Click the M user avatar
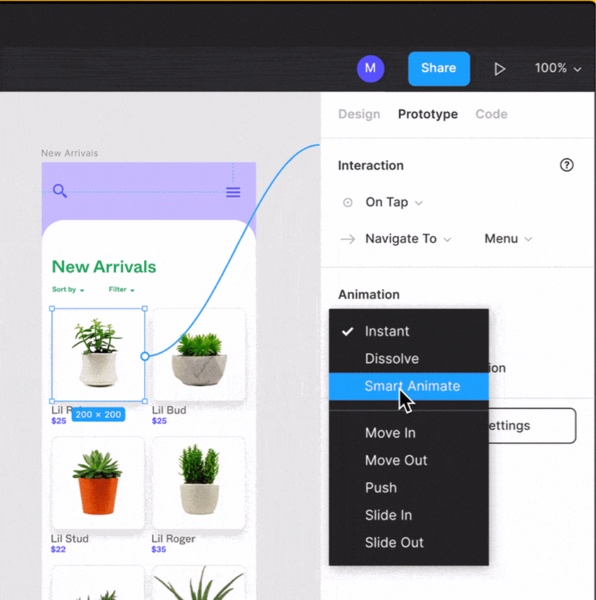Viewport: 596px width, 600px height. [370, 68]
